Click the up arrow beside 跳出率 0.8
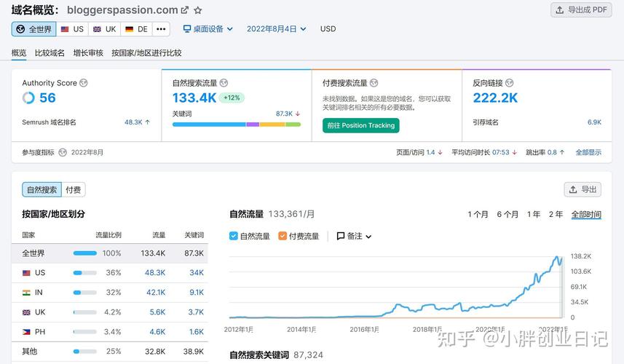Image resolution: width=624 pixels, height=364 pixels. click(x=562, y=152)
